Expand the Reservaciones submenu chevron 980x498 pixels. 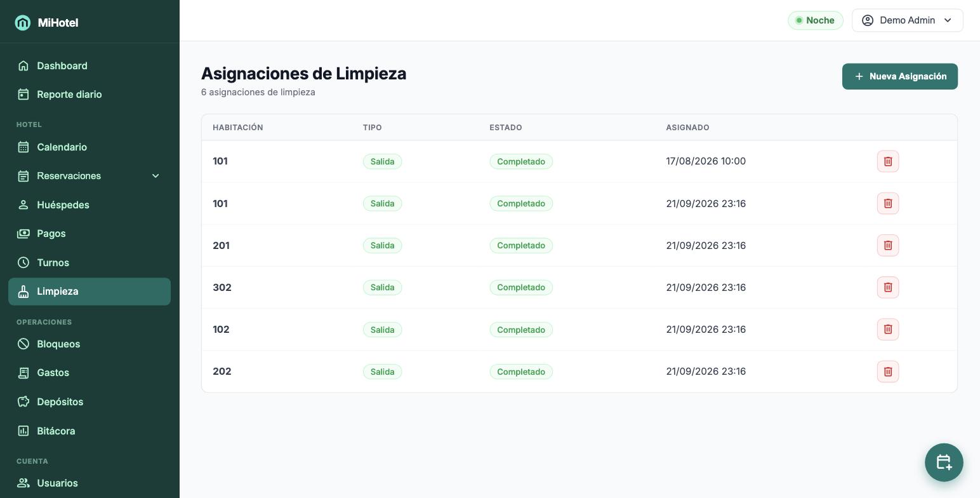tap(156, 176)
